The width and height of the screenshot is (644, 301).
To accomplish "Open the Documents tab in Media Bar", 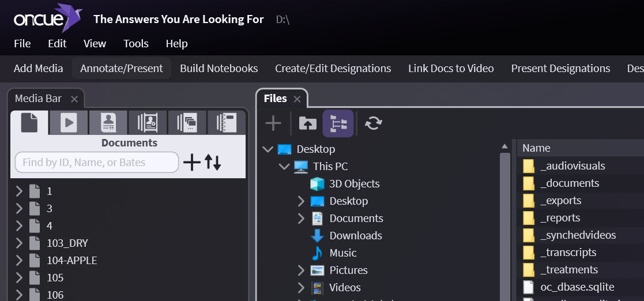I will click(29, 123).
